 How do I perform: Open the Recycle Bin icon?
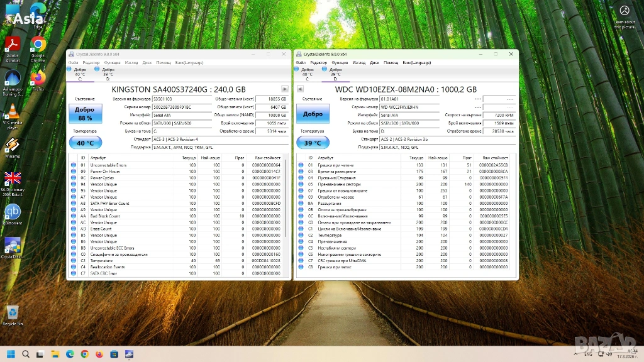(x=12, y=314)
